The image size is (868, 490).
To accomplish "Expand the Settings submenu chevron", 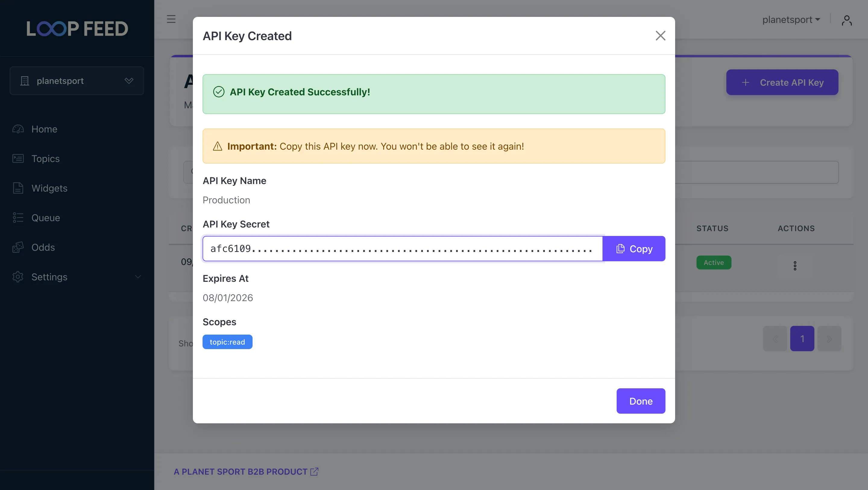I will (137, 277).
